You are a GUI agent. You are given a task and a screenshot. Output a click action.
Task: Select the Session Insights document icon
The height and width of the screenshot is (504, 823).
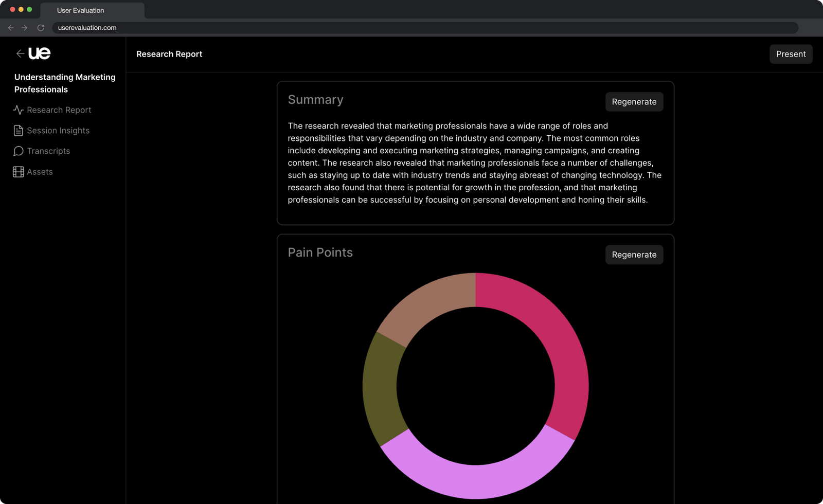pos(18,130)
